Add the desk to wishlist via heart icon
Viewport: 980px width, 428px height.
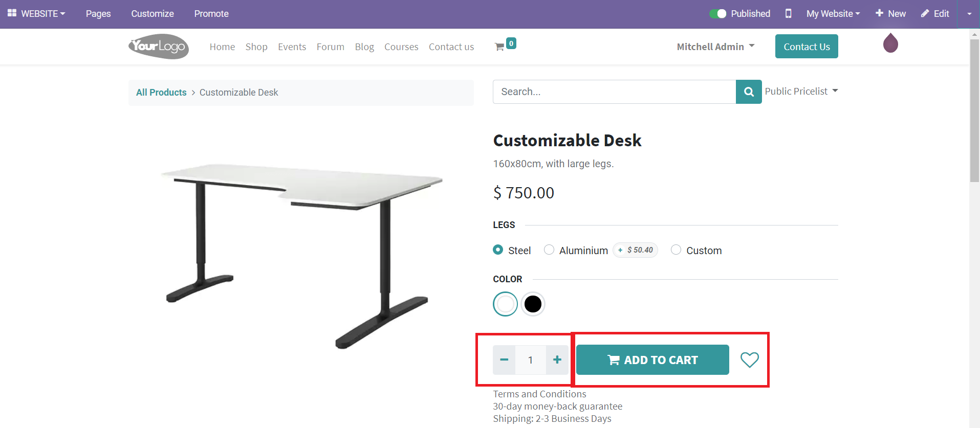[x=750, y=359]
